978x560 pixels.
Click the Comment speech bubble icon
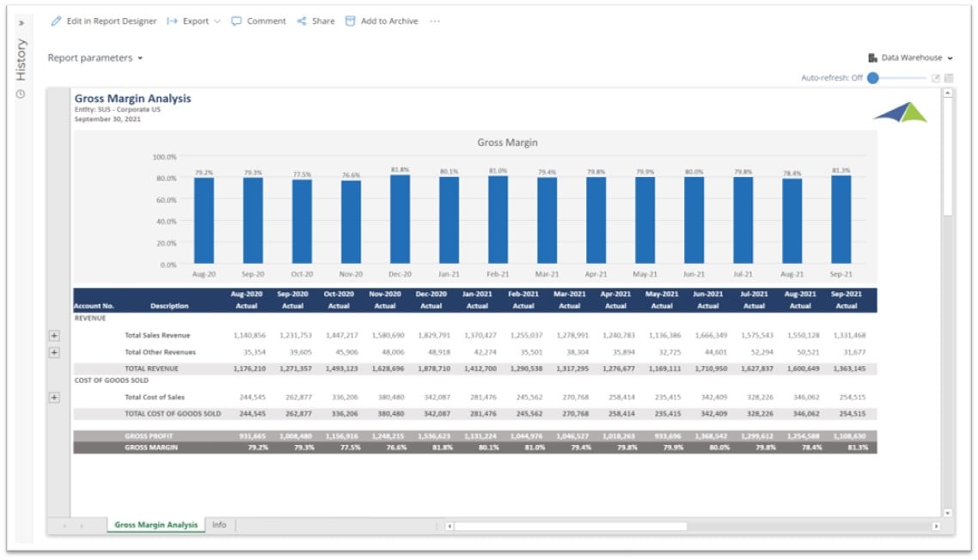point(236,21)
